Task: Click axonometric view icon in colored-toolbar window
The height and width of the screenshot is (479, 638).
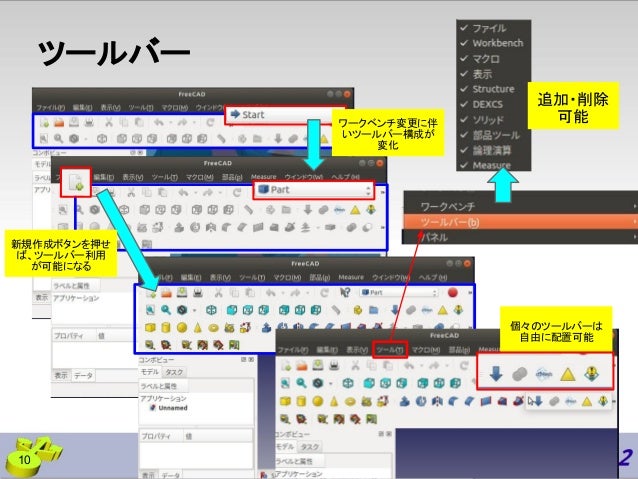Action: (x=211, y=310)
